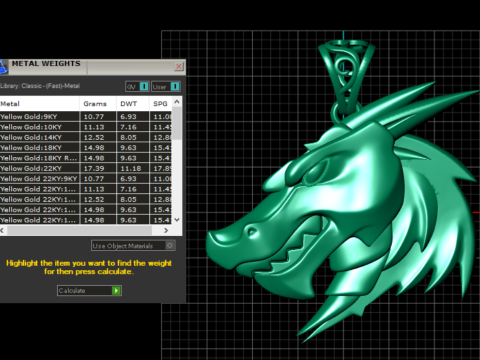The width and height of the screenshot is (480, 360).
Task: Click the Calculate button
Action: (x=89, y=291)
